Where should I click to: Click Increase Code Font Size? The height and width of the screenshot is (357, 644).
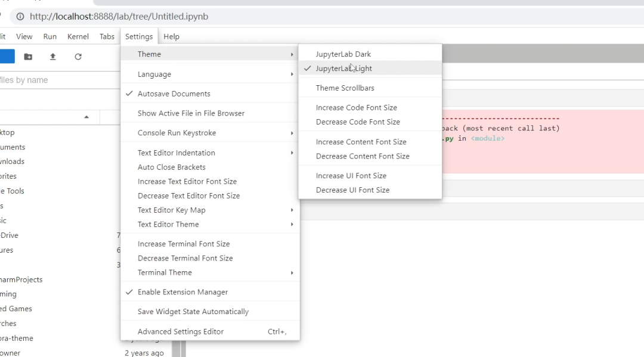(x=370, y=107)
